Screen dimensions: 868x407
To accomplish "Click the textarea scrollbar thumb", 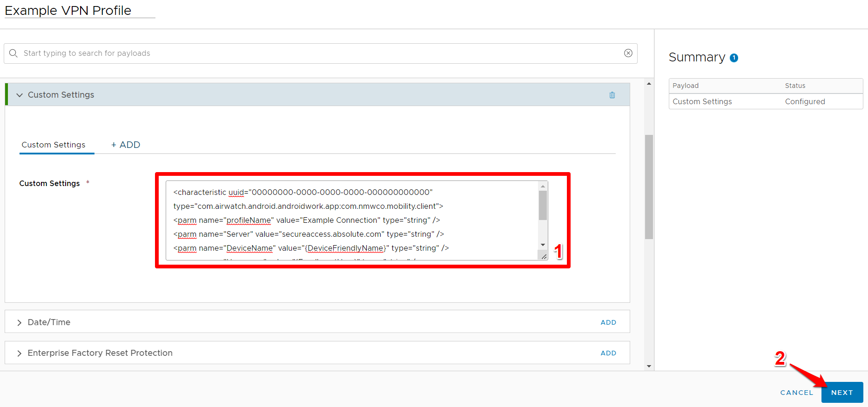I will (543, 205).
